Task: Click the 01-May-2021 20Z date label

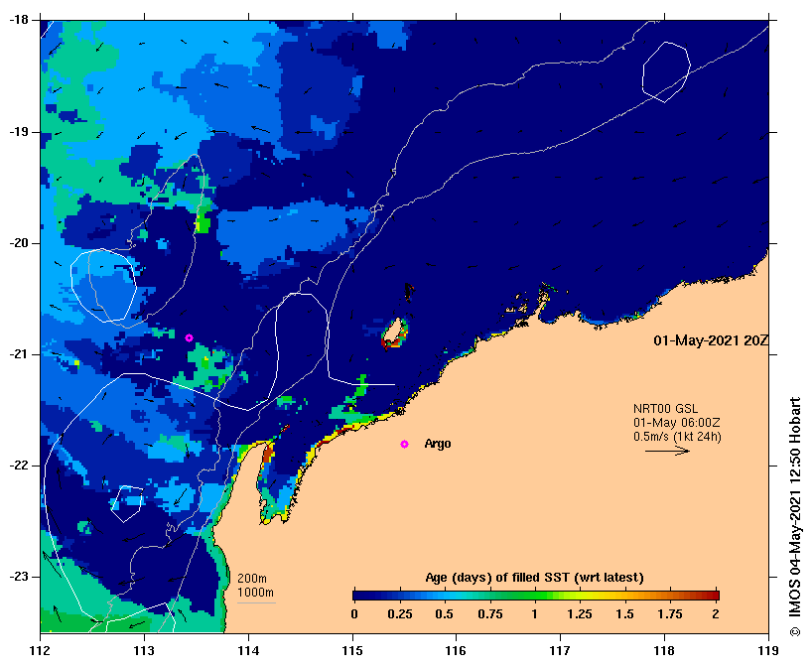Action: [711, 340]
